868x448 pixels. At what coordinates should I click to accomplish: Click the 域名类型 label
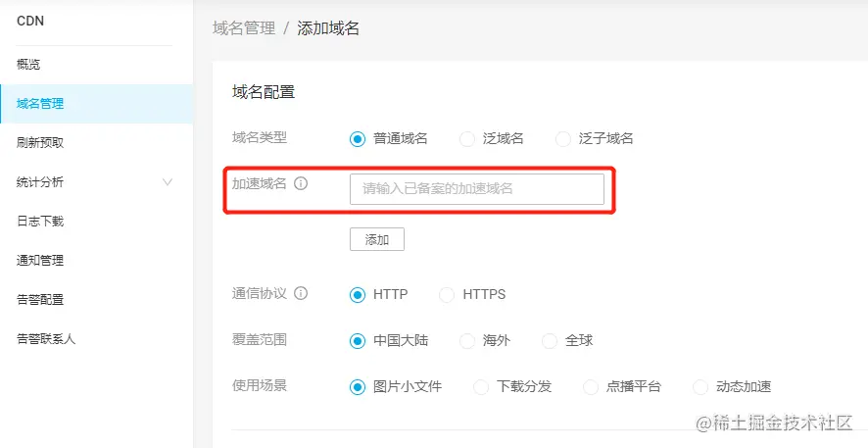coord(260,137)
